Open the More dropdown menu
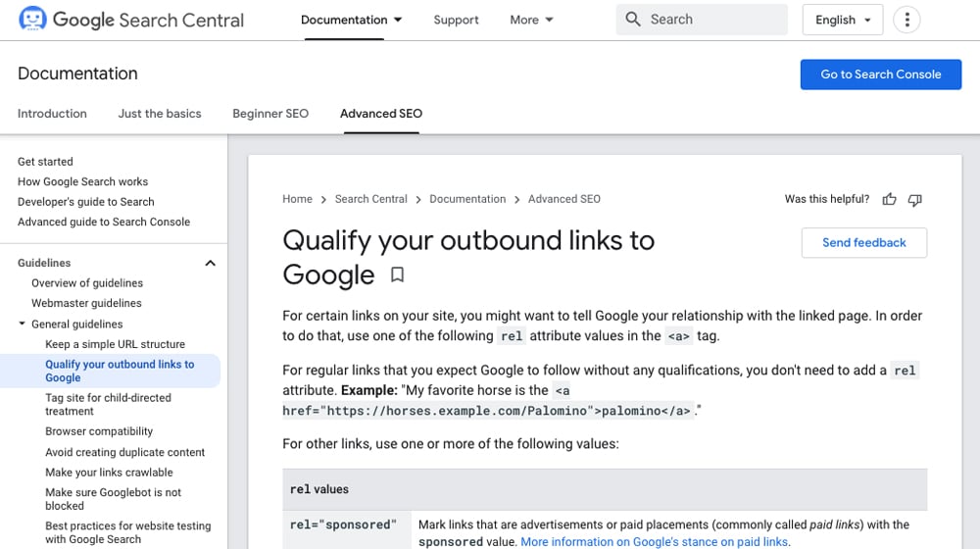 tap(531, 20)
